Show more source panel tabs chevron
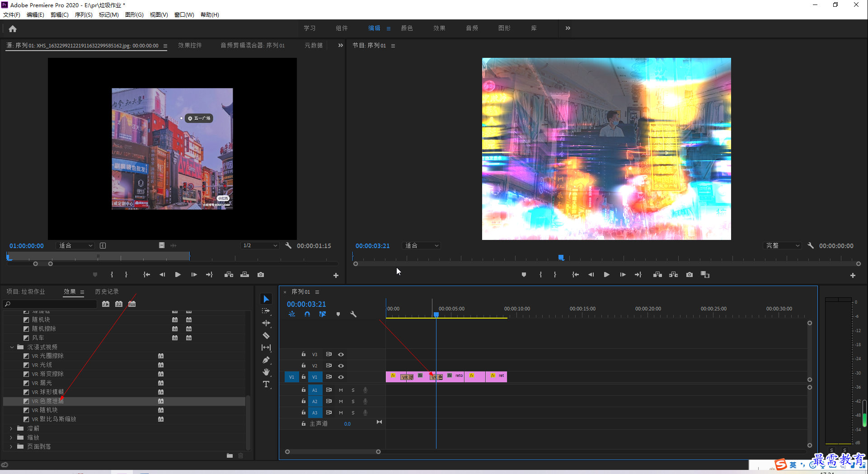 (341, 45)
